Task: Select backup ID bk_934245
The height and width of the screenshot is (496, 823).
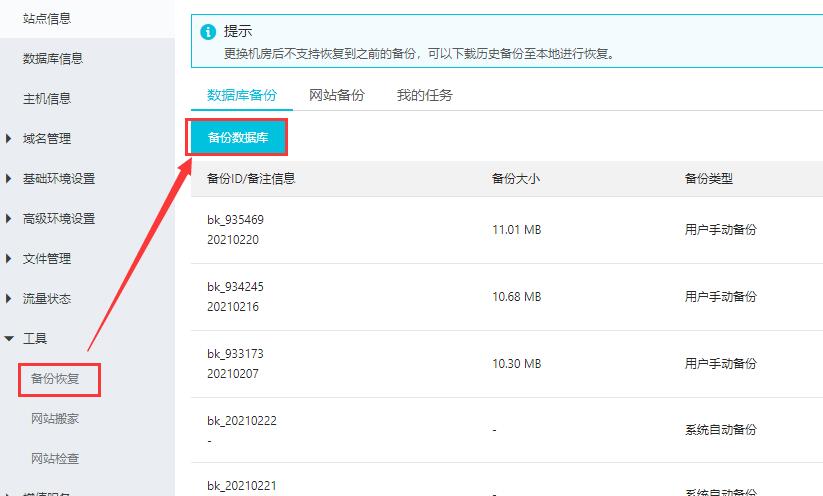Action: pyautogui.click(x=235, y=287)
